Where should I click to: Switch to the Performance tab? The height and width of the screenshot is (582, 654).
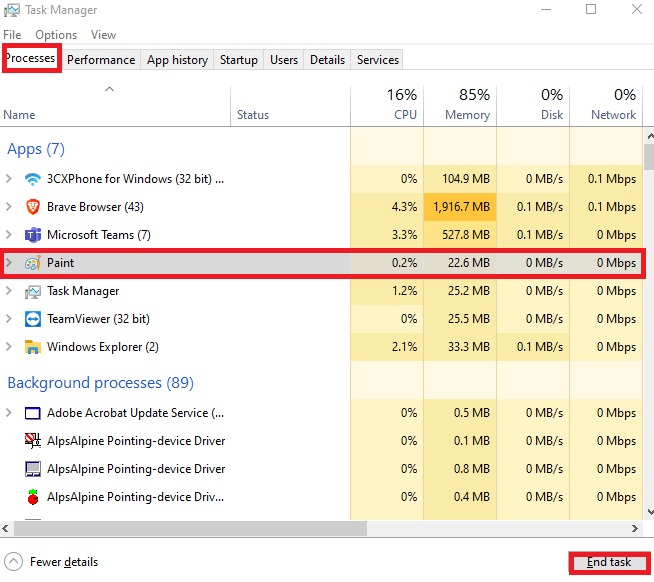tap(101, 60)
